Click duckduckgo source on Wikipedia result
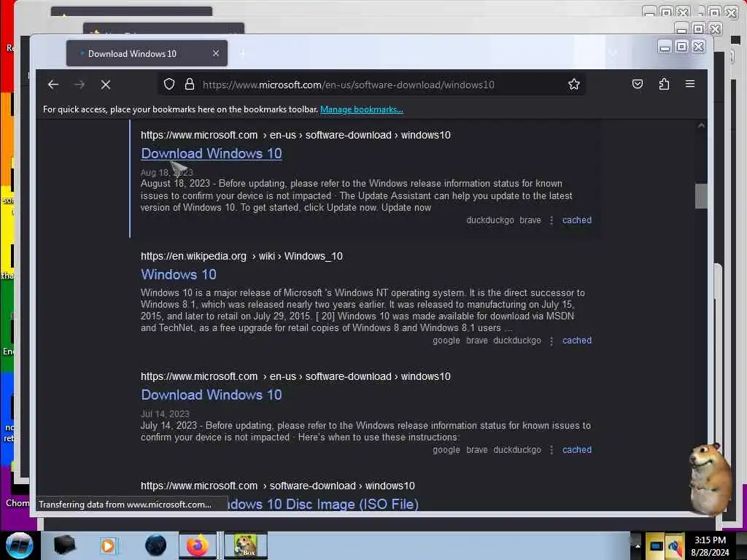The width and height of the screenshot is (747, 560). (517, 341)
